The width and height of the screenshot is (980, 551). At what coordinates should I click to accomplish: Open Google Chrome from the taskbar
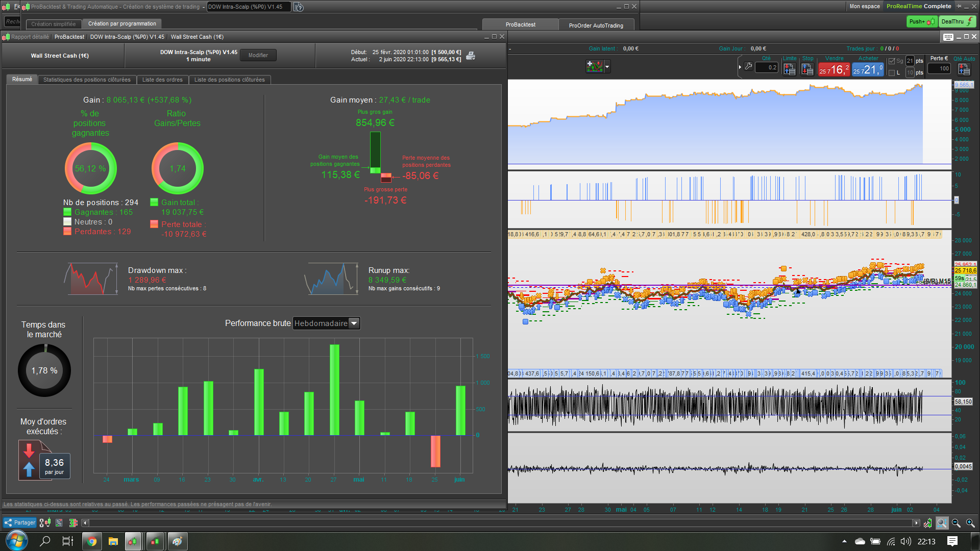[x=92, y=541]
